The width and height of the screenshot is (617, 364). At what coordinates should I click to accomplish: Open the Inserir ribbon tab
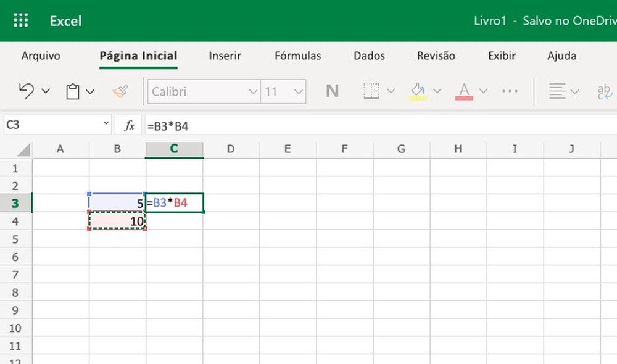pos(225,56)
